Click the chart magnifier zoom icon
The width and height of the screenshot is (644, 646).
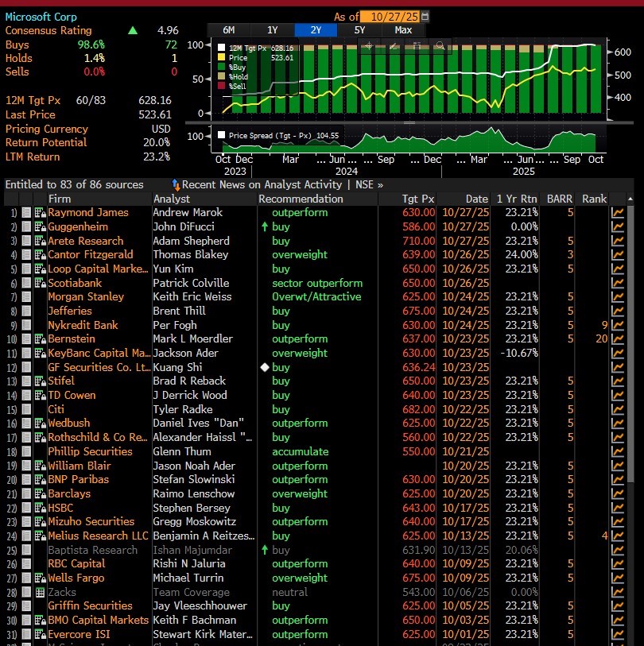pos(439,46)
